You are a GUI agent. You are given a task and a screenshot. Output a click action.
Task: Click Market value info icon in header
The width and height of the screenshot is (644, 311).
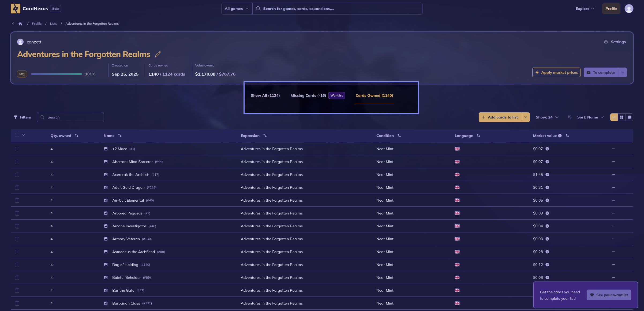[x=560, y=136]
